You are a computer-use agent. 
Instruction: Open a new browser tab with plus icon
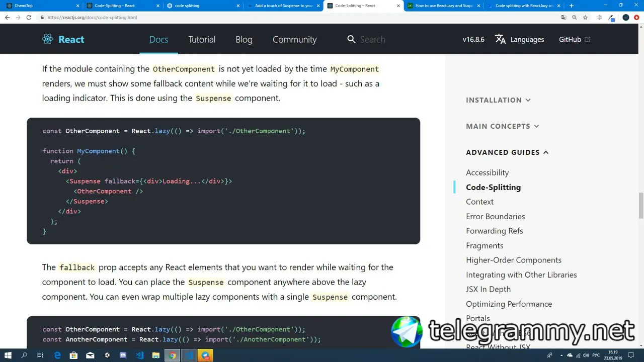571,6
